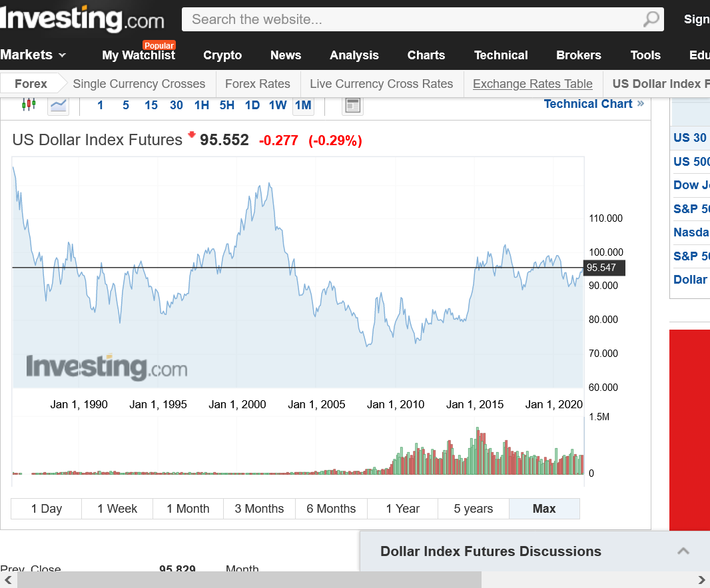Set chart interval to 1D

(252, 105)
